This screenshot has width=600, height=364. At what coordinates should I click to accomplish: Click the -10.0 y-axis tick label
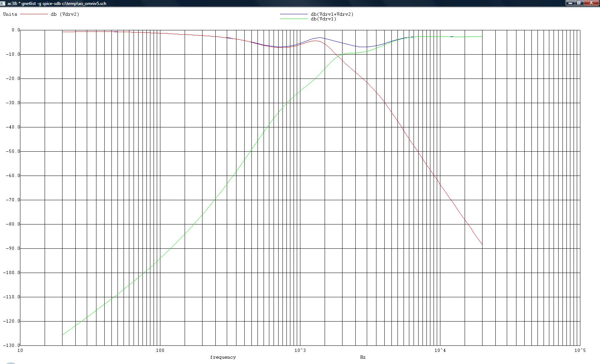tap(13, 54)
